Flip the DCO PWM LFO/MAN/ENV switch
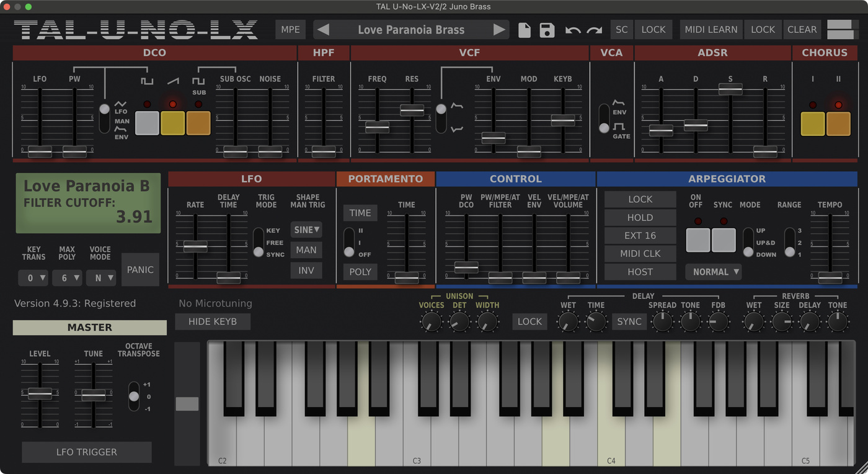Screen dimensions: 868x474 [x=104, y=118]
